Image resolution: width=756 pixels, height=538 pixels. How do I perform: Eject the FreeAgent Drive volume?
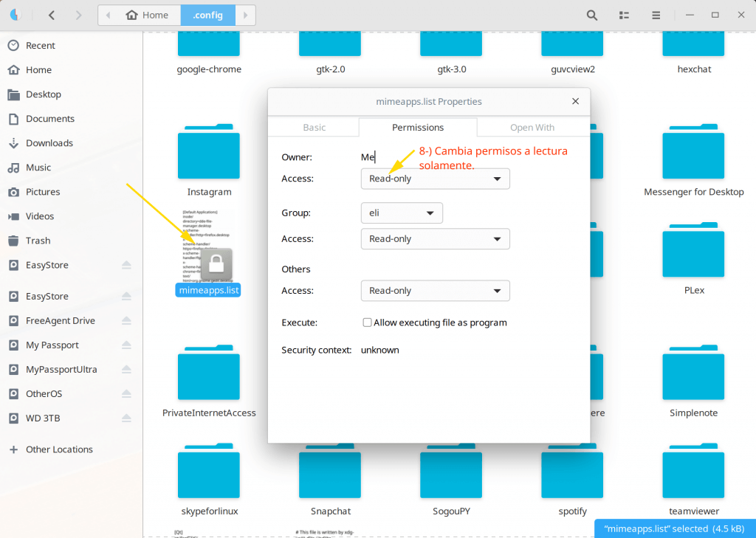(x=126, y=321)
